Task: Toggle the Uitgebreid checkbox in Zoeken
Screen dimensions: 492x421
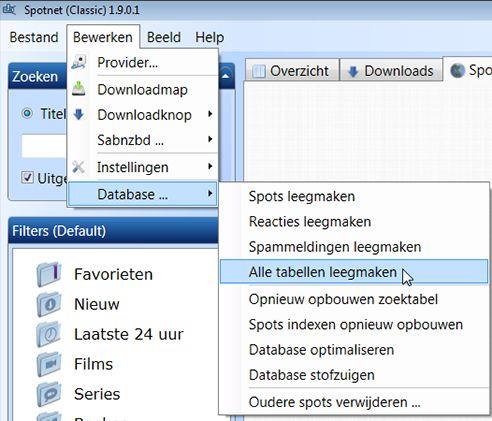Action: [27, 177]
